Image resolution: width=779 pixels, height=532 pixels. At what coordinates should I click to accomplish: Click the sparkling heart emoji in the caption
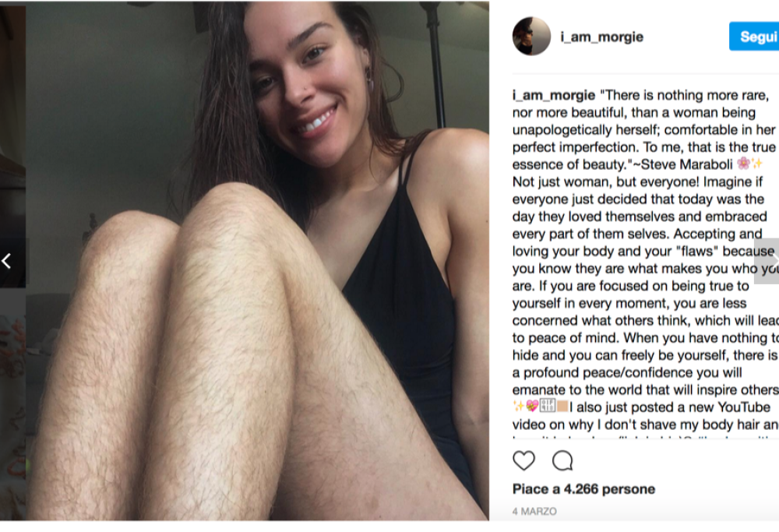[x=533, y=407]
